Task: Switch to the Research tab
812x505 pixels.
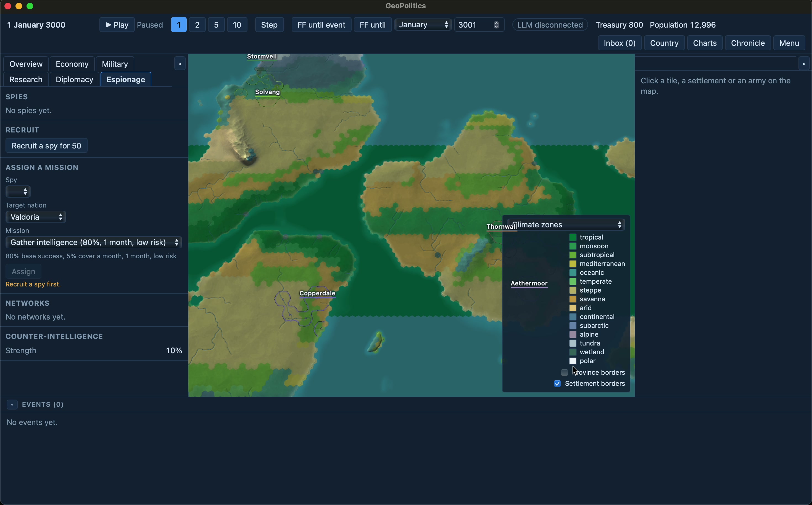Action: [x=26, y=79]
